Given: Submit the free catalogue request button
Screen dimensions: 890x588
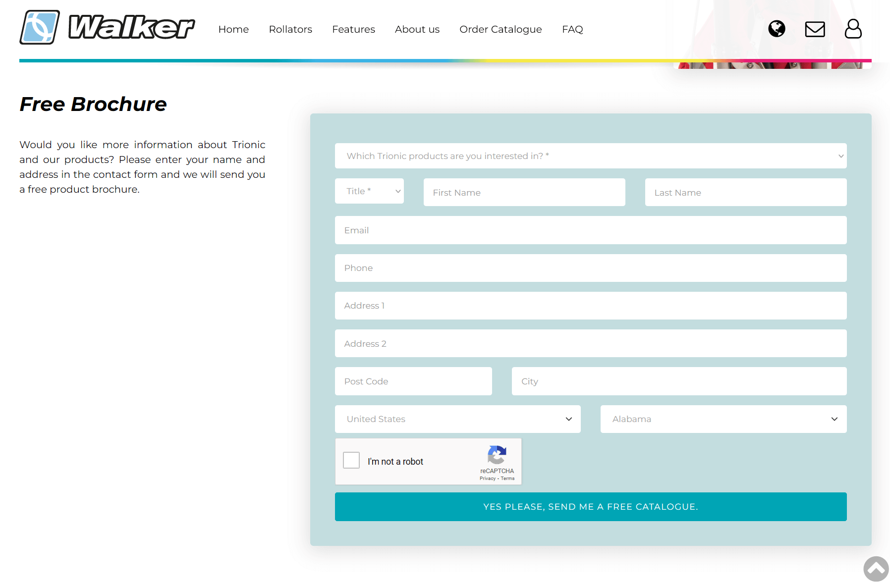Looking at the screenshot, I should tap(590, 507).
